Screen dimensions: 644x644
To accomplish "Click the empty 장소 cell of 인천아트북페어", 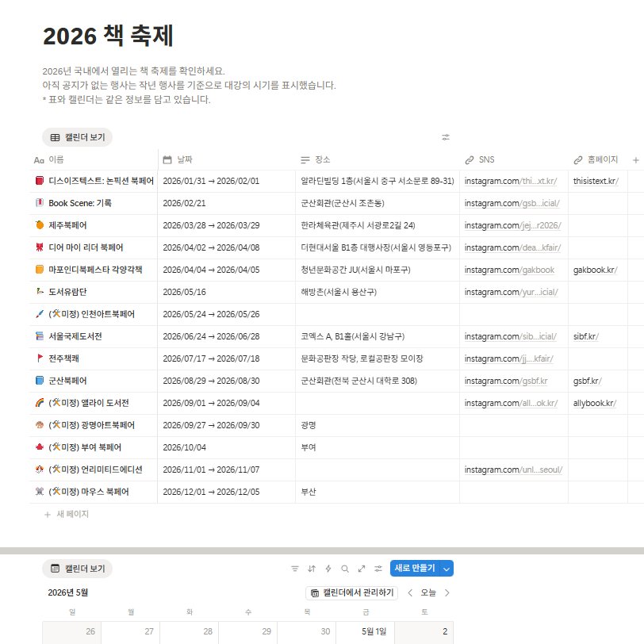I will (378, 314).
